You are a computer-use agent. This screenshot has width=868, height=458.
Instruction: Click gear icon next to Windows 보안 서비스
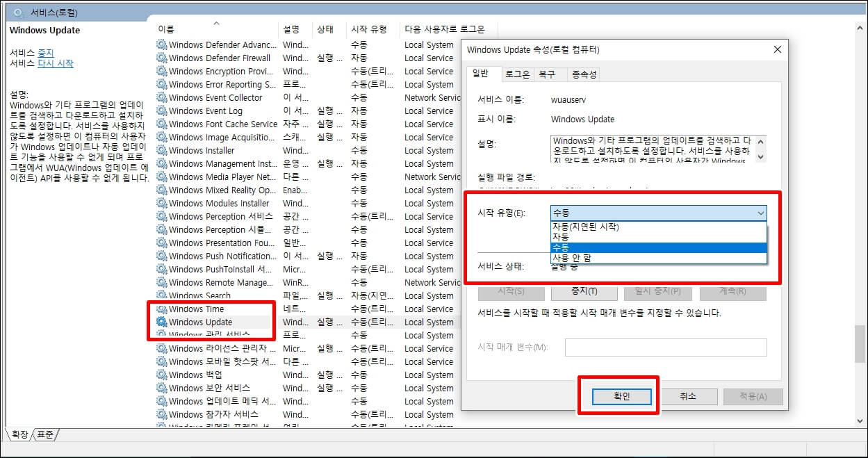click(x=162, y=389)
